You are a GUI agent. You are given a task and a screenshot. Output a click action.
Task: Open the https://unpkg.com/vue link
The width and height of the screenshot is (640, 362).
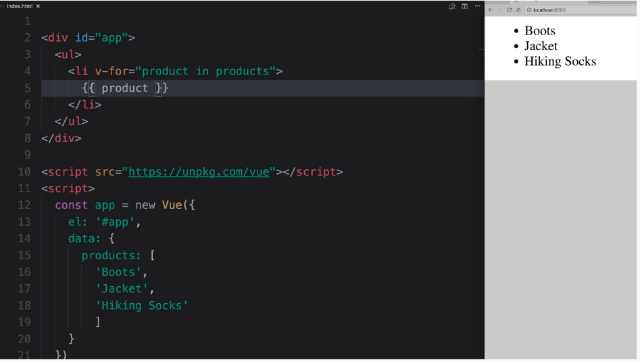click(x=199, y=172)
